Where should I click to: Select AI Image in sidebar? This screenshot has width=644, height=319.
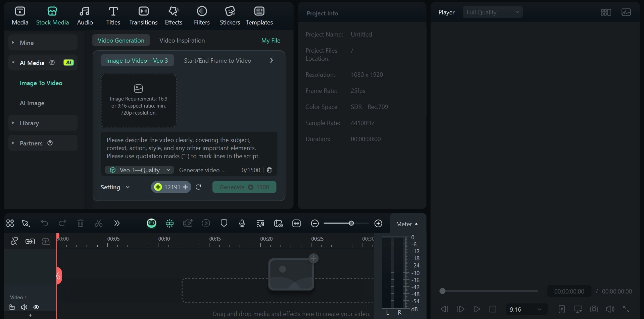coord(32,103)
